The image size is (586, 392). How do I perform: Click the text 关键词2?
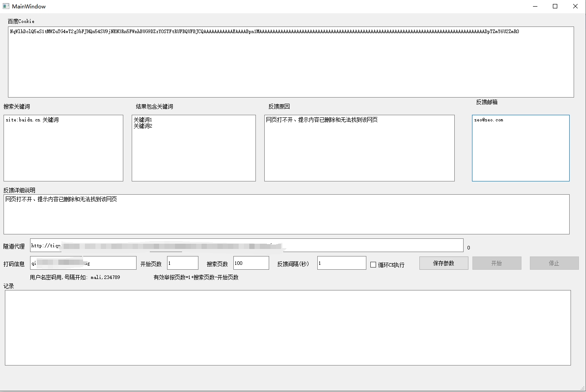click(x=143, y=126)
